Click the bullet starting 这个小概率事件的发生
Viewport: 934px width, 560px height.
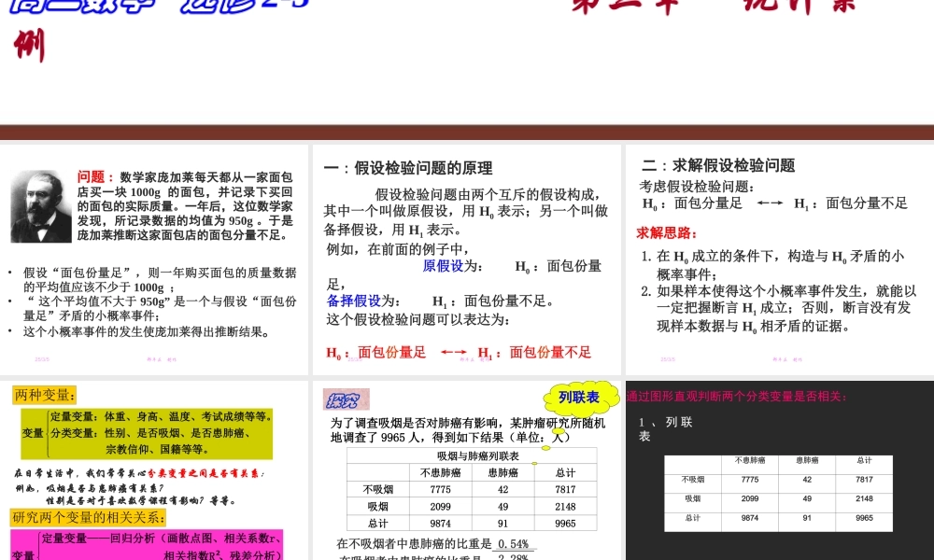147,331
